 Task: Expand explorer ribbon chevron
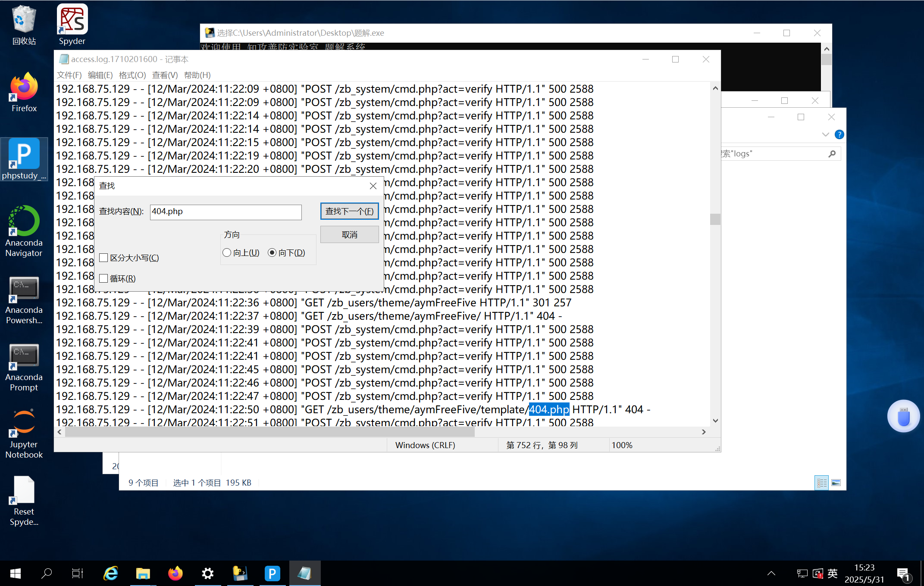point(825,134)
